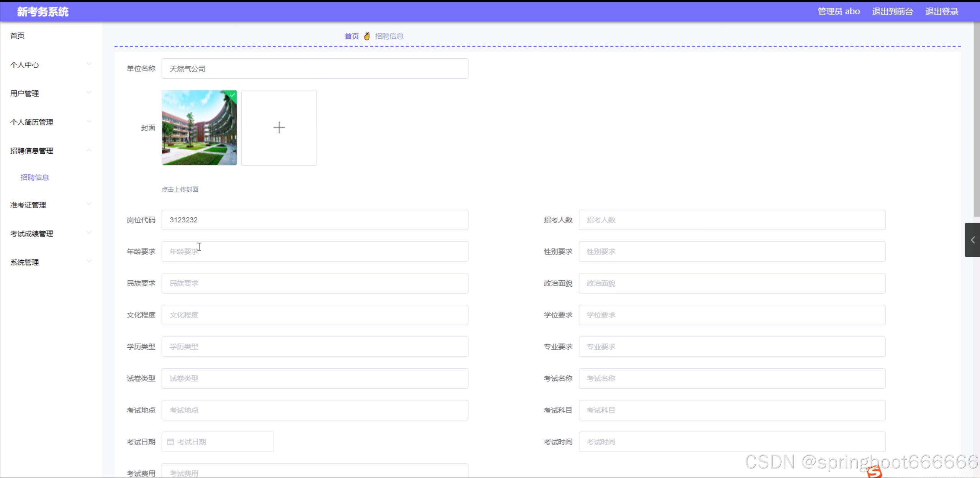Focus the 性别要求 input field
Image resolution: width=980 pixels, height=478 pixels.
click(732, 252)
